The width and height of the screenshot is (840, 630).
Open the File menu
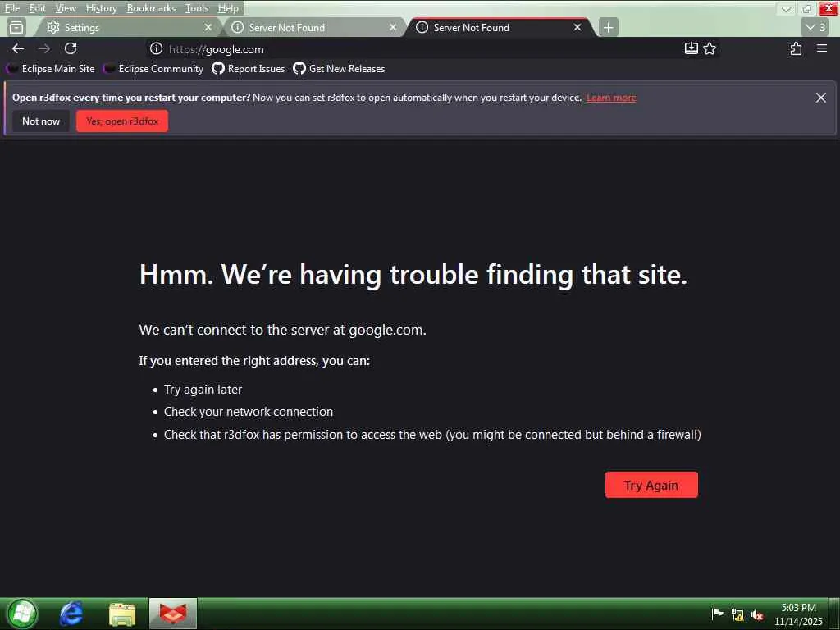11,8
